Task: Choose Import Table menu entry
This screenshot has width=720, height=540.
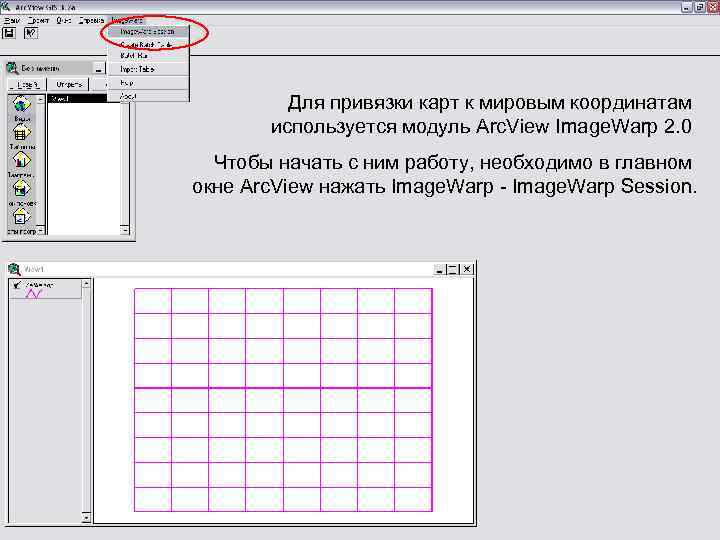Action: [x=147, y=69]
